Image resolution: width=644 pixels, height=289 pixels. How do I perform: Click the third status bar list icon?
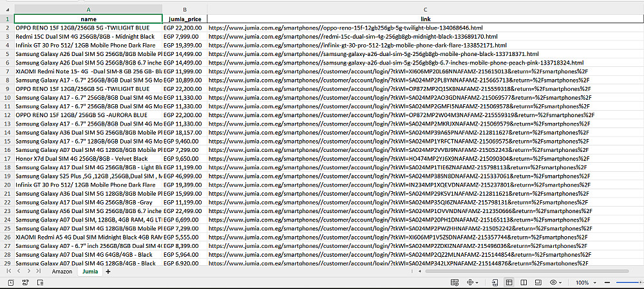(x=40, y=283)
